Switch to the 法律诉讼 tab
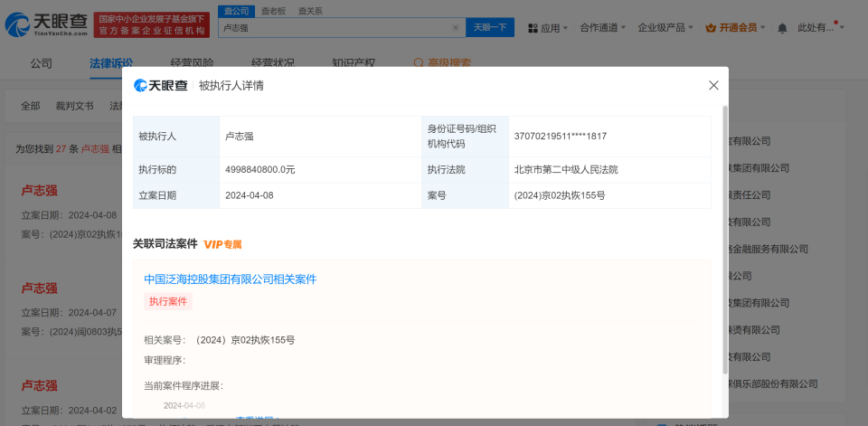The height and width of the screenshot is (426, 868). pyautogui.click(x=110, y=63)
